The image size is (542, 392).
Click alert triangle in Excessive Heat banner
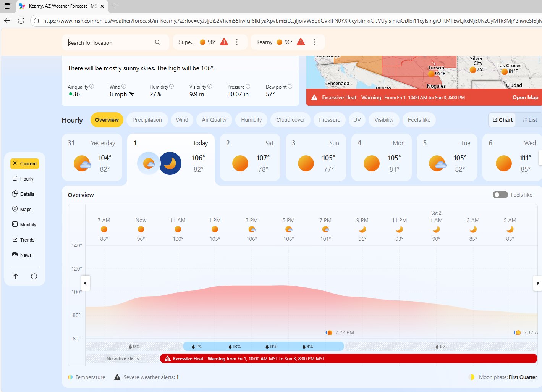coord(314,98)
